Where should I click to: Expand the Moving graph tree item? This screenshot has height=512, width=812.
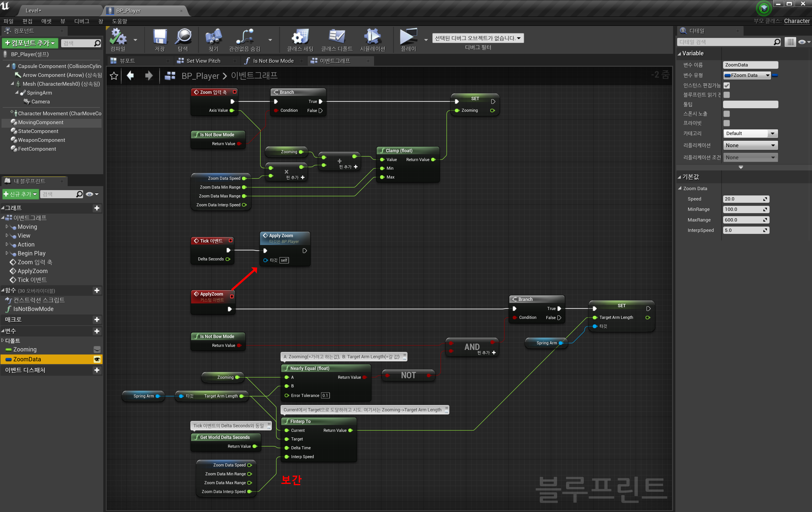(x=7, y=227)
